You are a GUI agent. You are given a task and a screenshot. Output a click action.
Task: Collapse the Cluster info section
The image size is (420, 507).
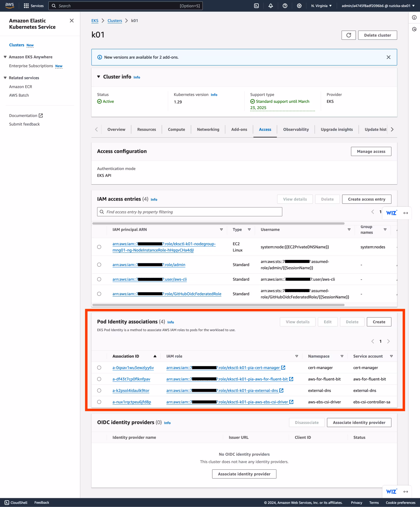(98, 77)
